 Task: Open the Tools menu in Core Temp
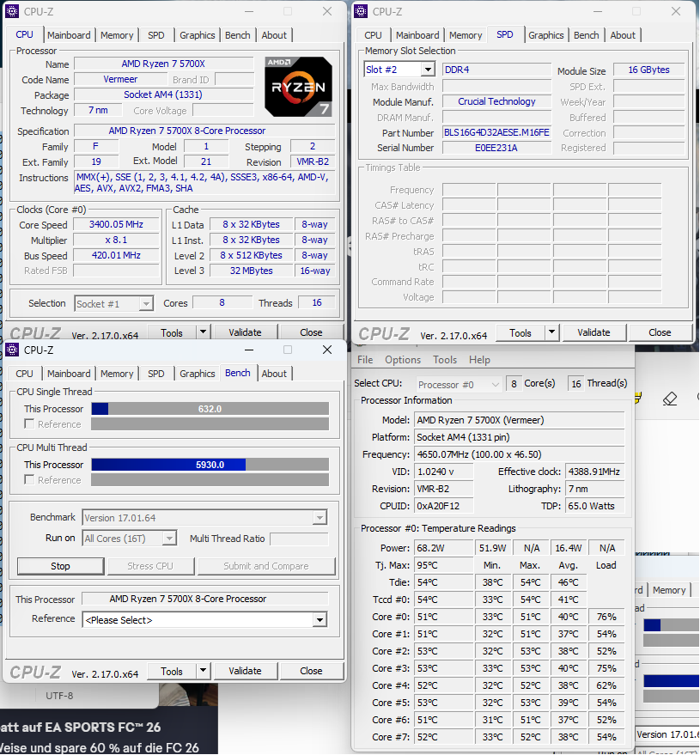445,360
